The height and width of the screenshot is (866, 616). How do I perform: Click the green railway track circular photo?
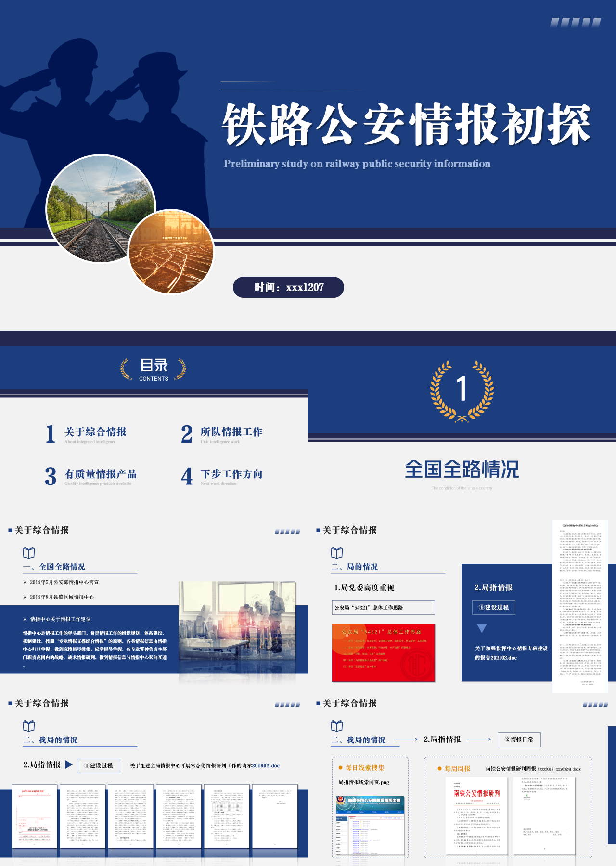pyautogui.click(x=101, y=209)
